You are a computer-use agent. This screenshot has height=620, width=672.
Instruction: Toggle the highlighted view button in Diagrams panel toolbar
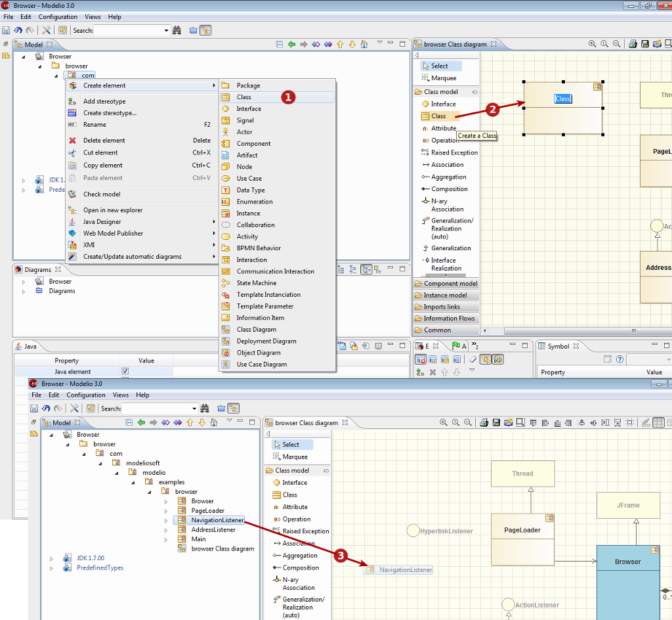366,269
